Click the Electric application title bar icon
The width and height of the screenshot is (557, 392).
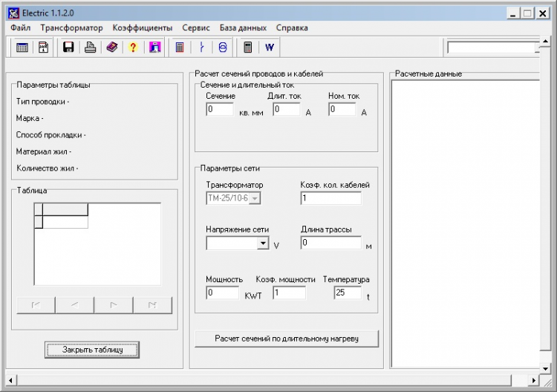[13, 13]
